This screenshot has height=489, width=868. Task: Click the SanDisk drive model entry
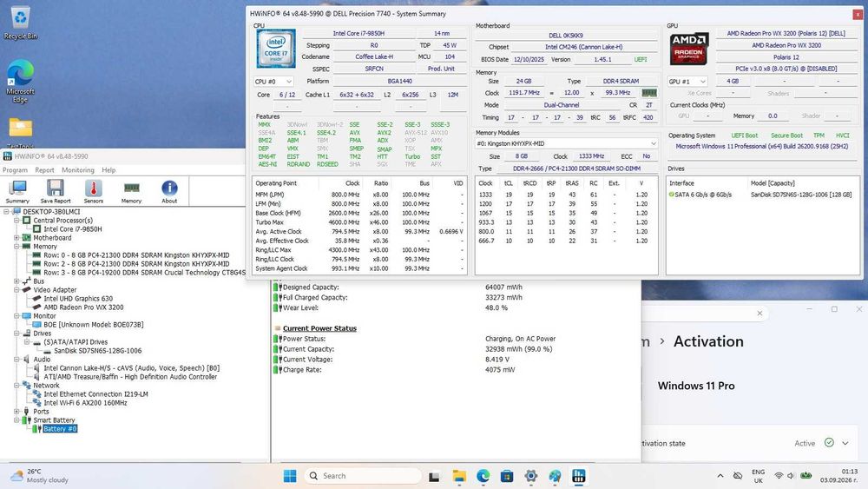(x=801, y=195)
